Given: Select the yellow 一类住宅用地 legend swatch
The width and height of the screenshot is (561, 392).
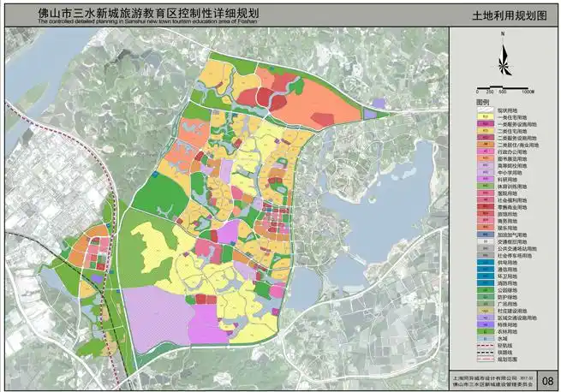Looking at the screenshot, I should [x=484, y=116].
